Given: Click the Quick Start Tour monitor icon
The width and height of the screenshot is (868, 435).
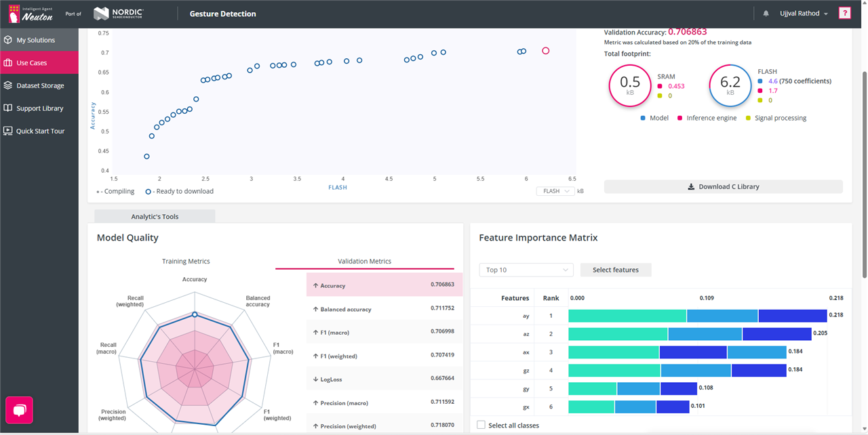Looking at the screenshot, I should pyautogui.click(x=8, y=131).
